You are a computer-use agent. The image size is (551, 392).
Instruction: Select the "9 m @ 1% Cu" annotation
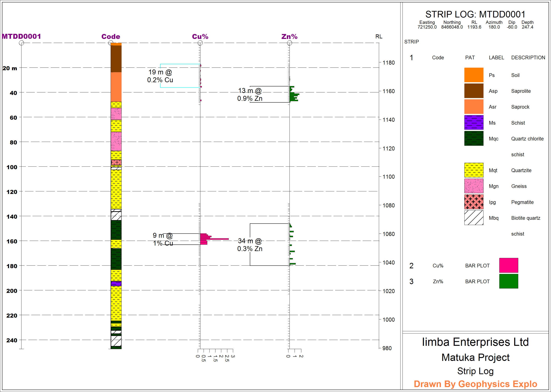163,239
